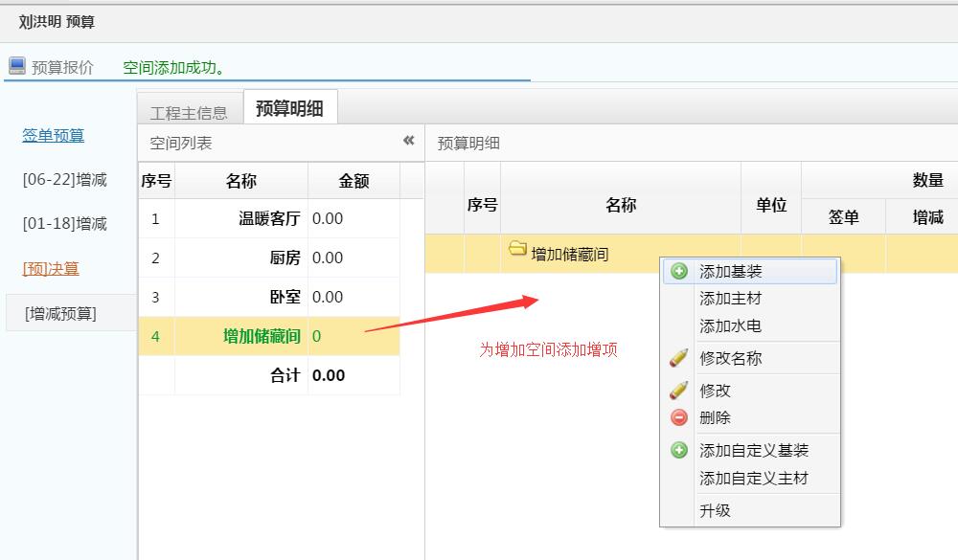This screenshot has width=958, height=560.
Task: Click the red minus icon beside 删除
Action: tap(679, 417)
